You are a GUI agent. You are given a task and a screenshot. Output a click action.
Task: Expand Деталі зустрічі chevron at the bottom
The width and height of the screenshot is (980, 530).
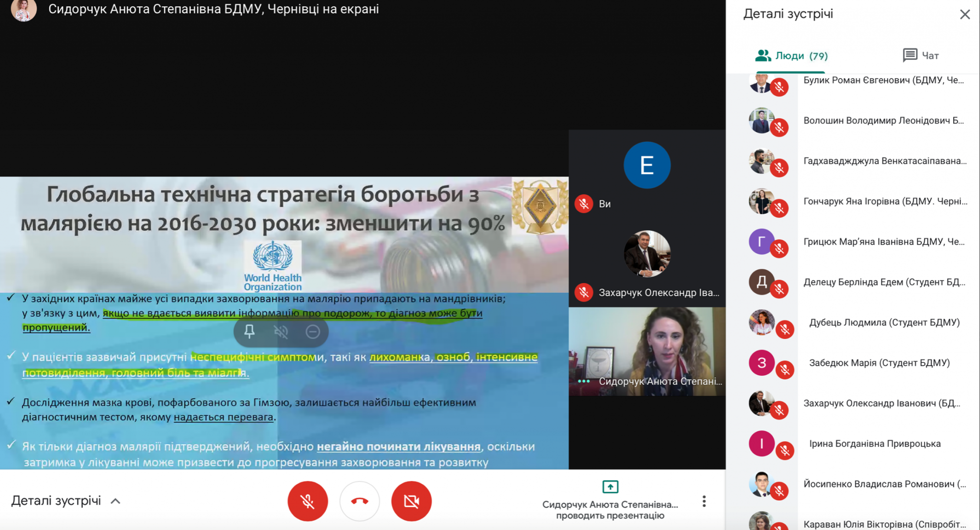click(x=115, y=501)
